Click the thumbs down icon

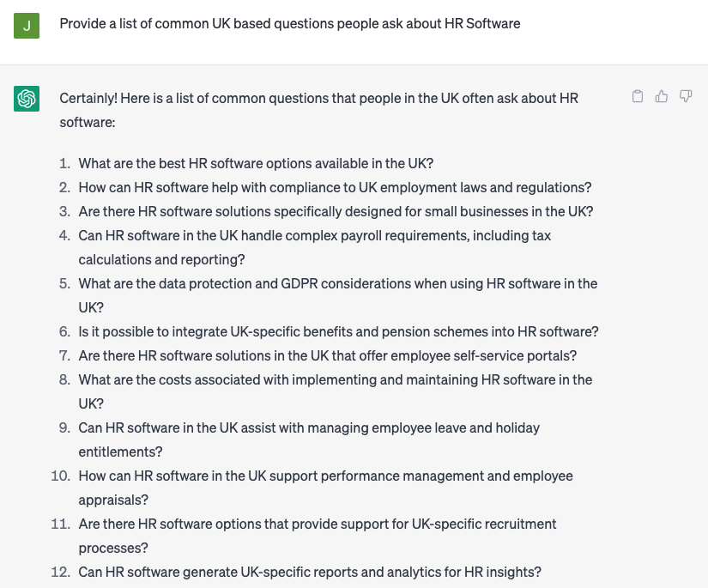(686, 96)
